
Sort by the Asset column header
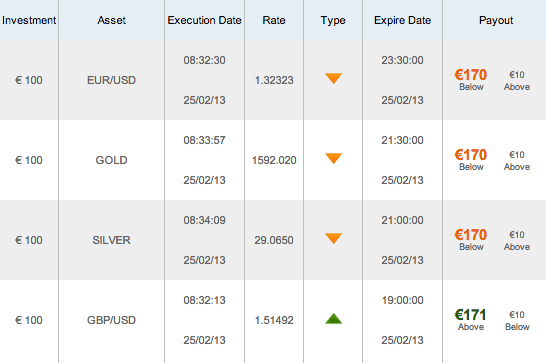tap(111, 20)
